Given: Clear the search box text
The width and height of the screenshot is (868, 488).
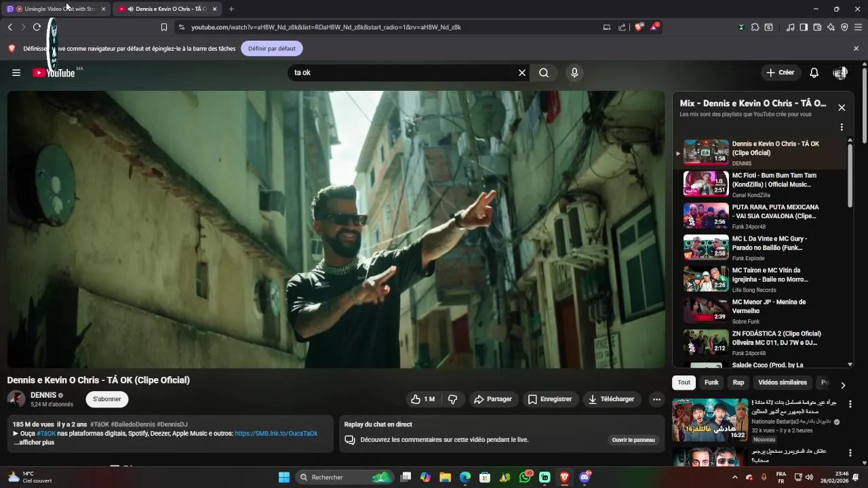Looking at the screenshot, I should (522, 73).
